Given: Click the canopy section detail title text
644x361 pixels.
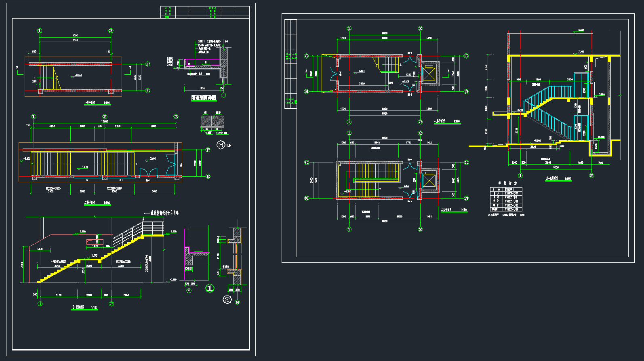Looking at the screenshot, I should coord(203,98).
